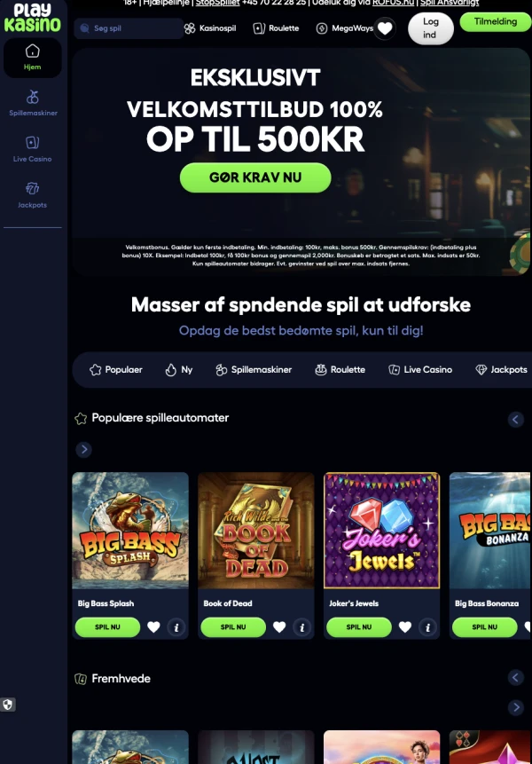Viewport: 532px width, 764px height.
Task: Toggle favorite heart on Big Bass Splash
Action: (x=153, y=627)
